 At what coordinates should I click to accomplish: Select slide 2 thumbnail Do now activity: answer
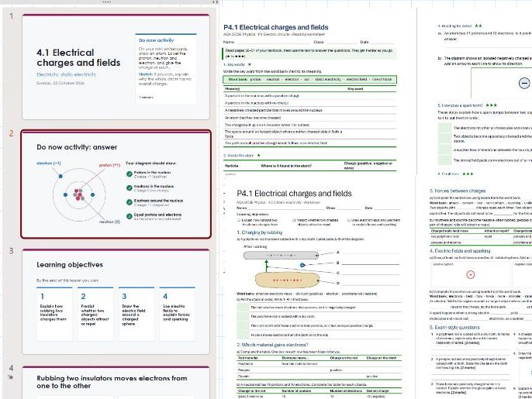116,184
